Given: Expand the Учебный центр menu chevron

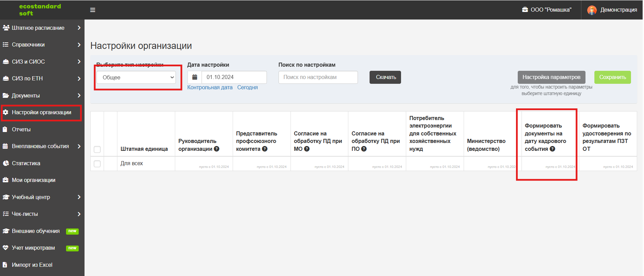Looking at the screenshot, I should (x=79, y=197).
